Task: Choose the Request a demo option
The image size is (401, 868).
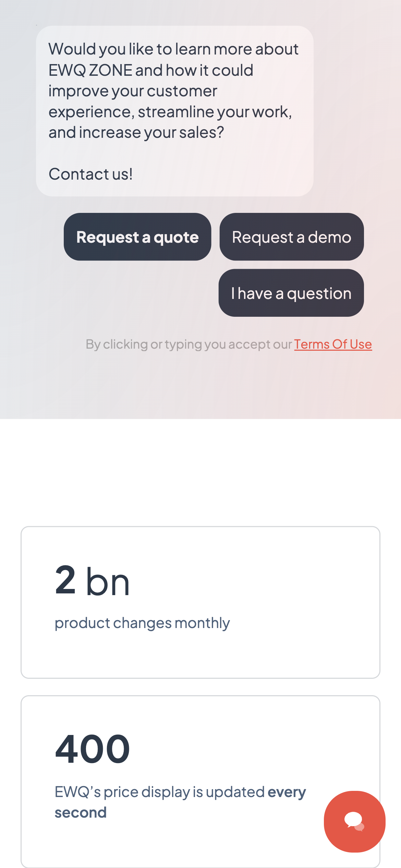Action: click(x=292, y=237)
